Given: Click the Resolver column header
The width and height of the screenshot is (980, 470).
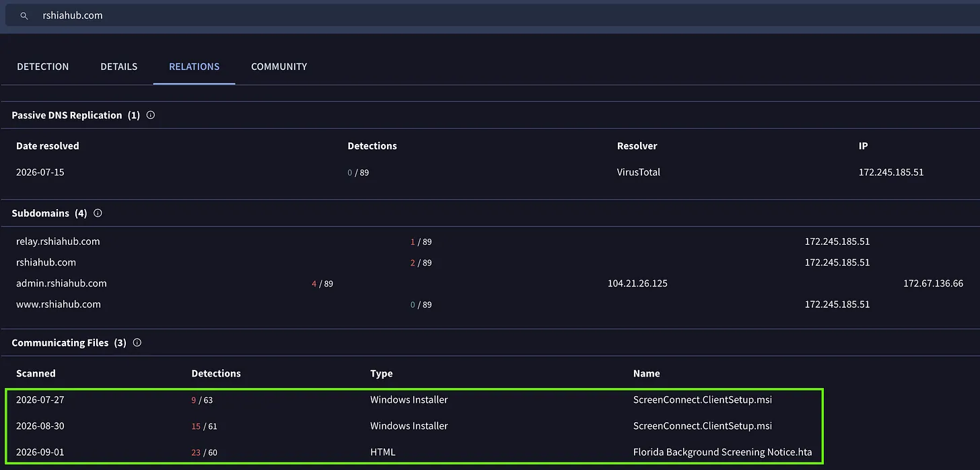Looking at the screenshot, I should coord(637,146).
